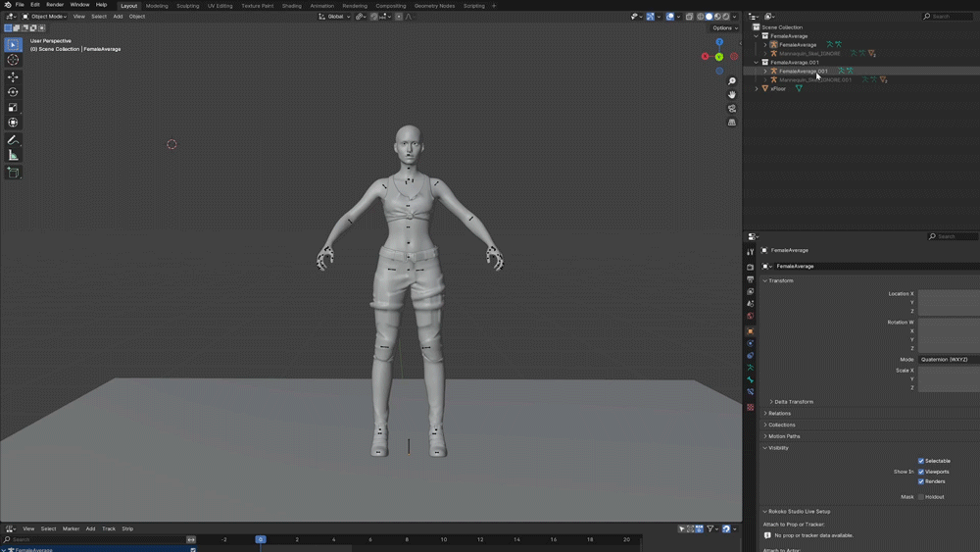Open the viewport Options popover
This screenshot has width=980, height=552.
tap(723, 27)
